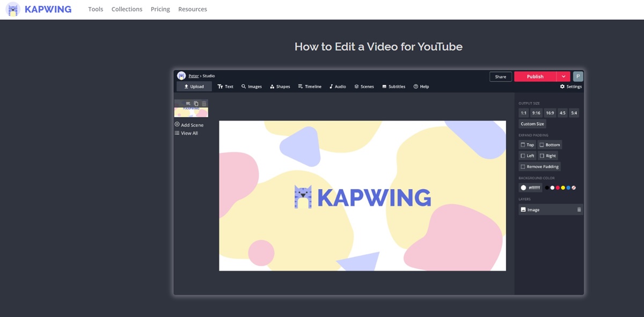This screenshot has height=317, width=644.
Task: Open the Audio tool
Action: pos(338,86)
